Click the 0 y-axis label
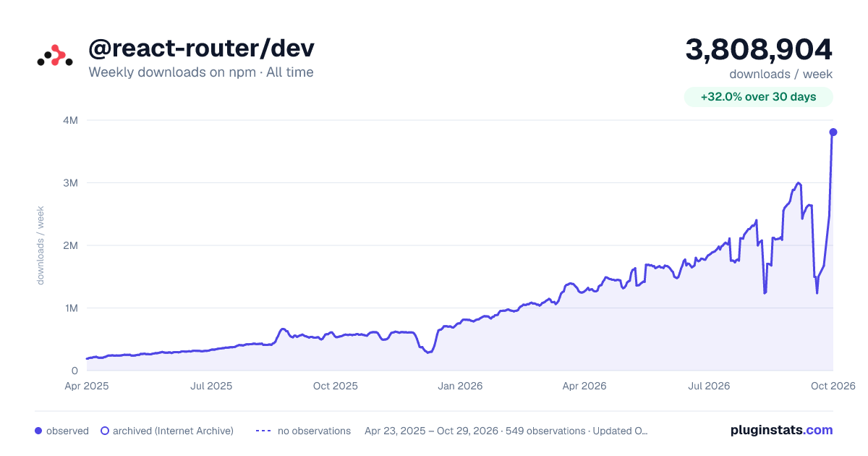868x456 pixels. [x=75, y=371]
